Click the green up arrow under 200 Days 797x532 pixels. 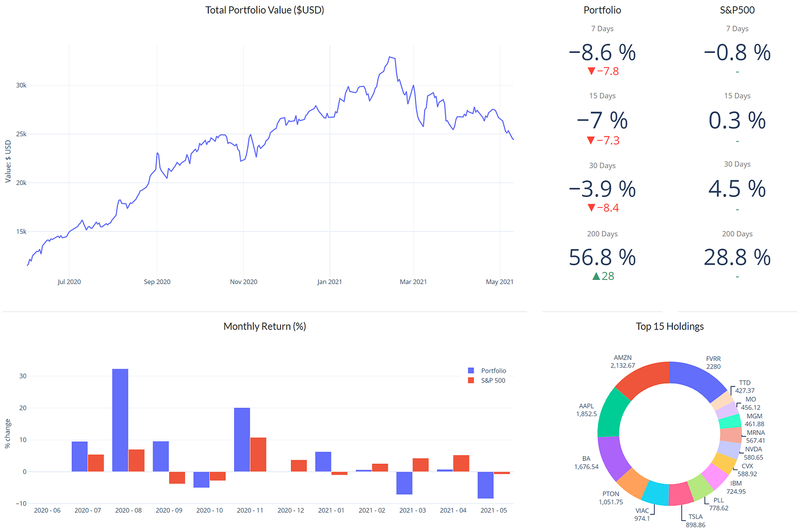[x=596, y=276]
